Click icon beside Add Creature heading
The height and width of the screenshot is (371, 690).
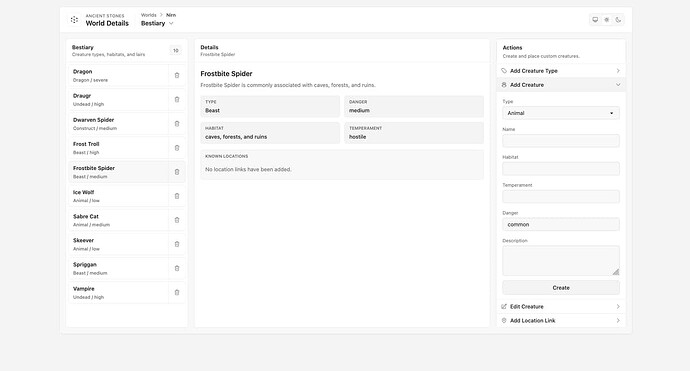(x=504, y=85)
